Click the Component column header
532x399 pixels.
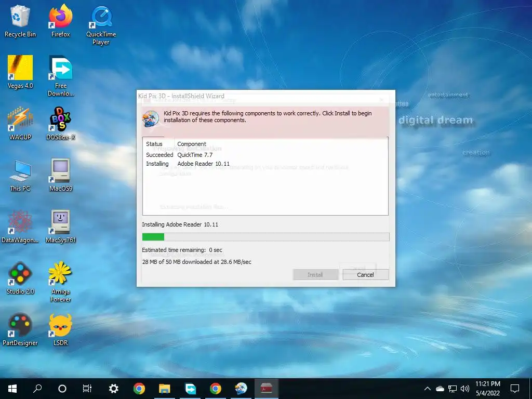tap(192, 144)
